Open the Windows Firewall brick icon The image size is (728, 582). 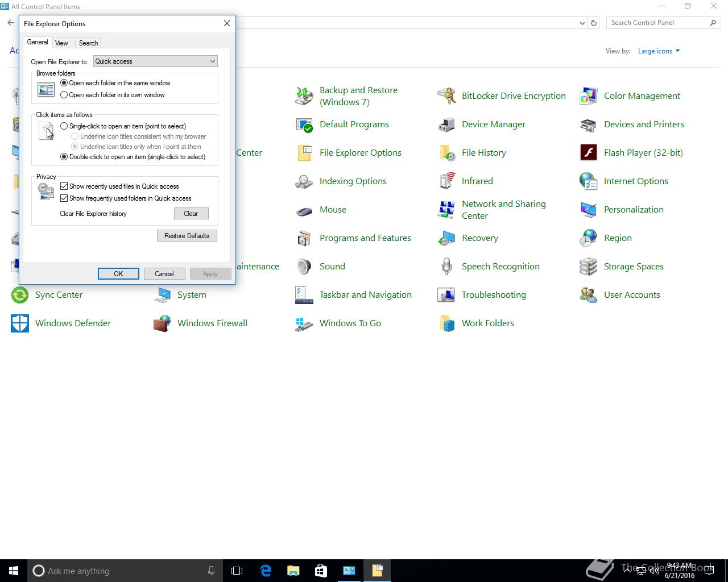162,323
